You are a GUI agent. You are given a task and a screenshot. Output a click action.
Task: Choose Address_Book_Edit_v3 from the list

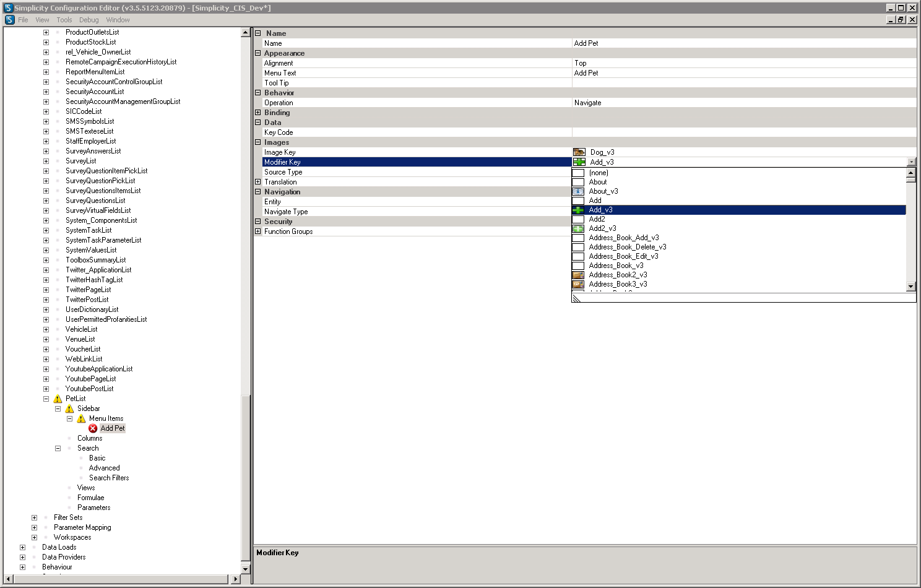click(x=623, y=256)
